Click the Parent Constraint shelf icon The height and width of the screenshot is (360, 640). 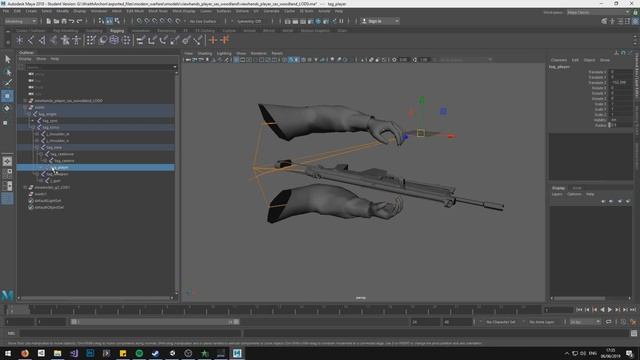140,40
